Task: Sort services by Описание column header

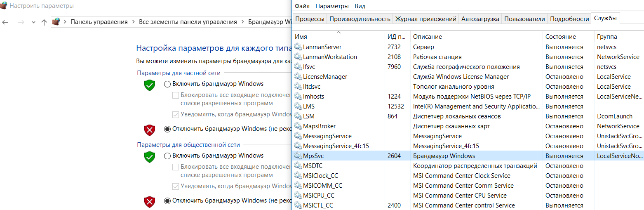Action: 477,37
